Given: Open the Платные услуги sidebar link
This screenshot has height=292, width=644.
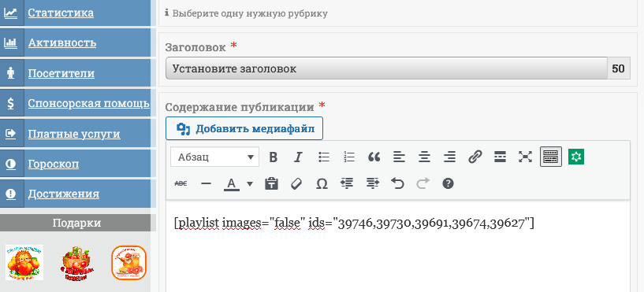Looking at the screenshot, I should (74, 134).
